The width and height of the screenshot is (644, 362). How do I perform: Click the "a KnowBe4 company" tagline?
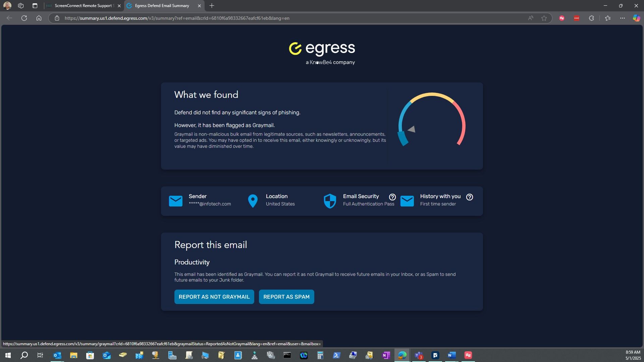(330, 62)
